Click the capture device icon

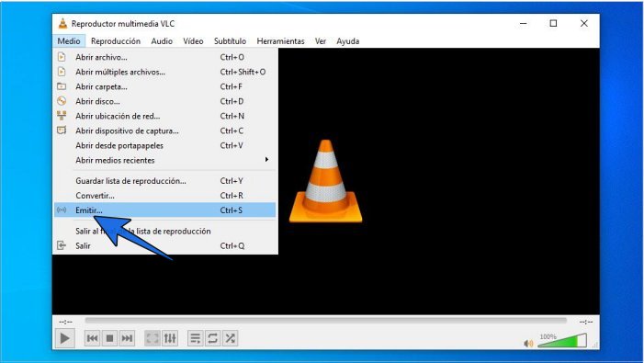coord(62,130)
